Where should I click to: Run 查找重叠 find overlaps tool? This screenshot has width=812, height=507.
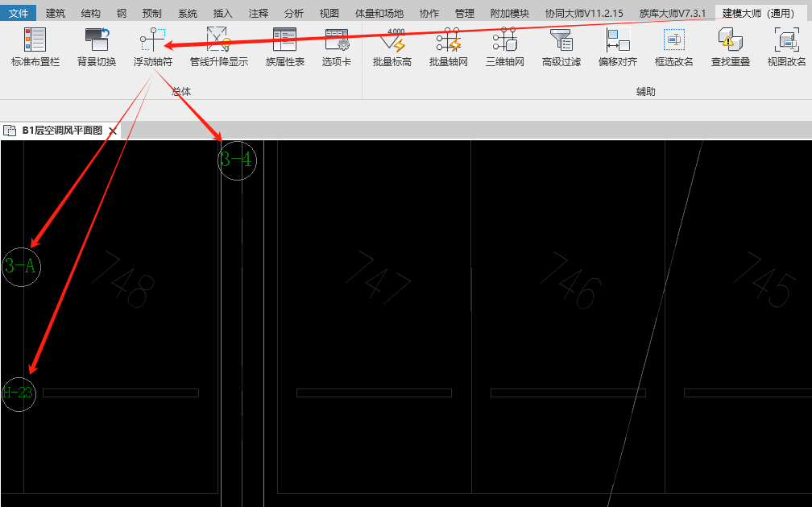[730, 48]
